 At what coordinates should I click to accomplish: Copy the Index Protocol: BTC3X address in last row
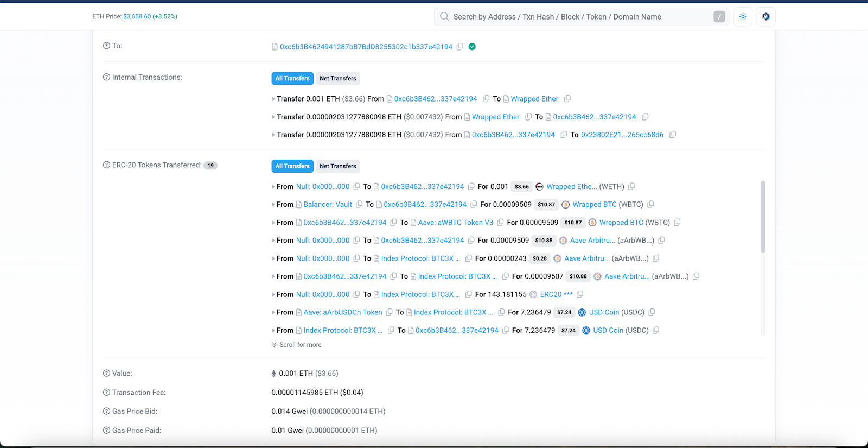(x=391, y=330)
